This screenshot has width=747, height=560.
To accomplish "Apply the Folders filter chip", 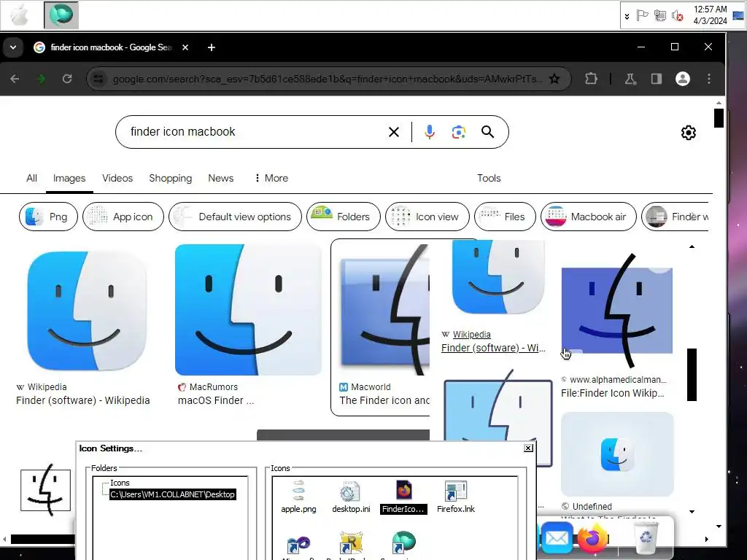I will (x=343, y=217).
